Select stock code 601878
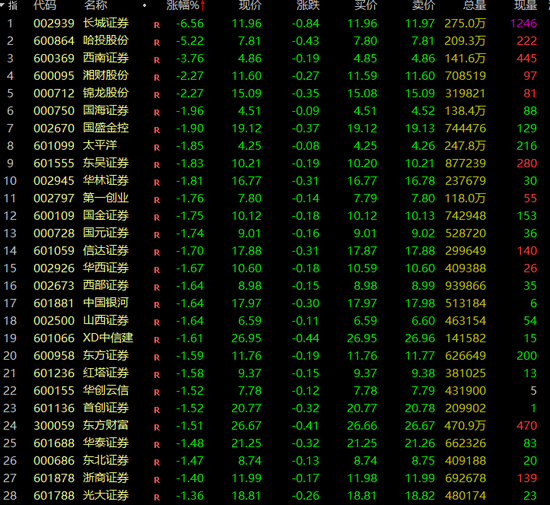The height and width of the screenshot is (505, 550). [x=54, y=478]
